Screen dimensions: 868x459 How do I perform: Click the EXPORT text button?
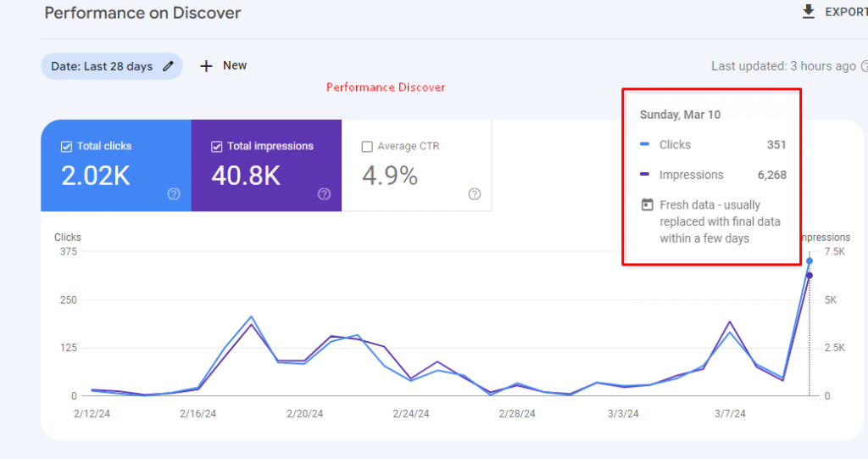coord(845,12)
